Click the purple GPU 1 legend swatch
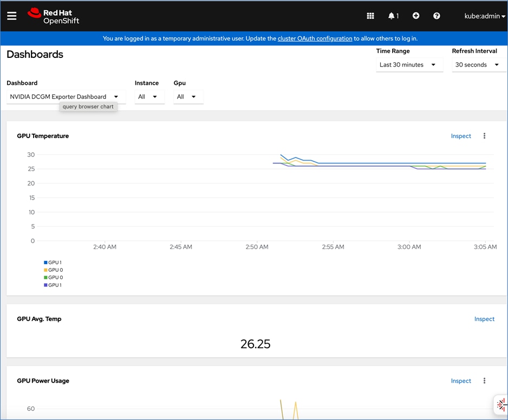 coord(45,285)
